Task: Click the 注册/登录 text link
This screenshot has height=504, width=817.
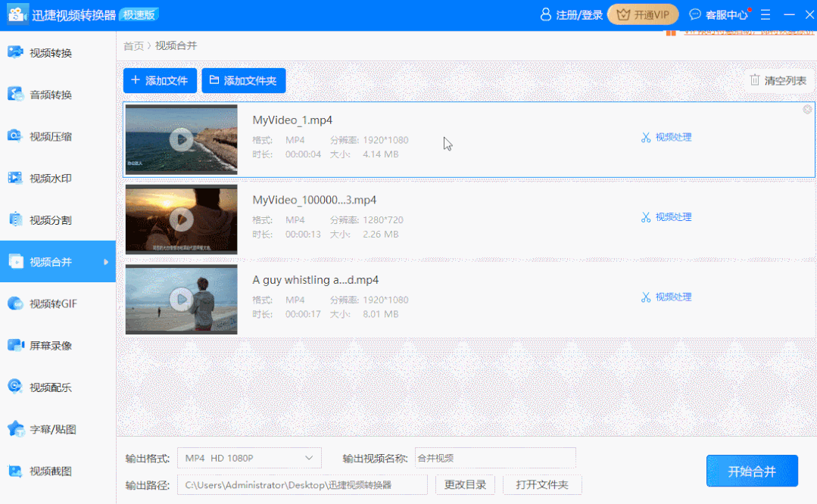Action: (x=579, y=15)
